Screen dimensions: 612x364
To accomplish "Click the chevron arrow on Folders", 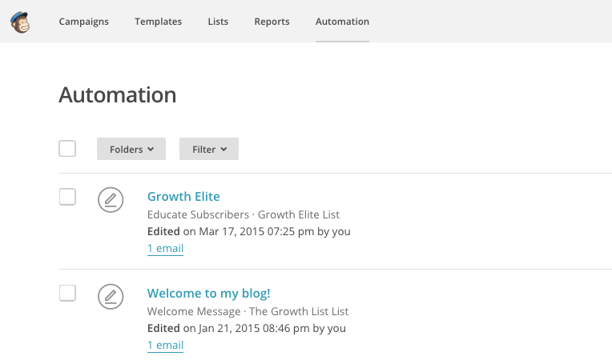I will [x=151, y=150].
